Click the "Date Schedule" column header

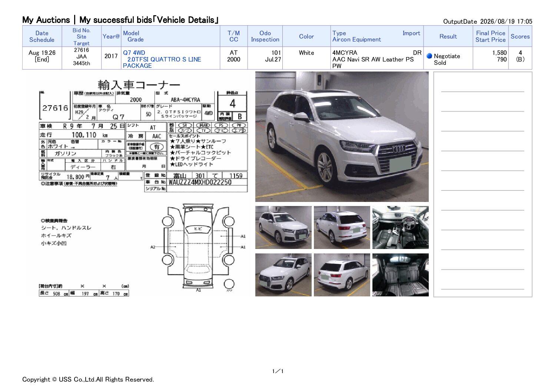[42, 36]
